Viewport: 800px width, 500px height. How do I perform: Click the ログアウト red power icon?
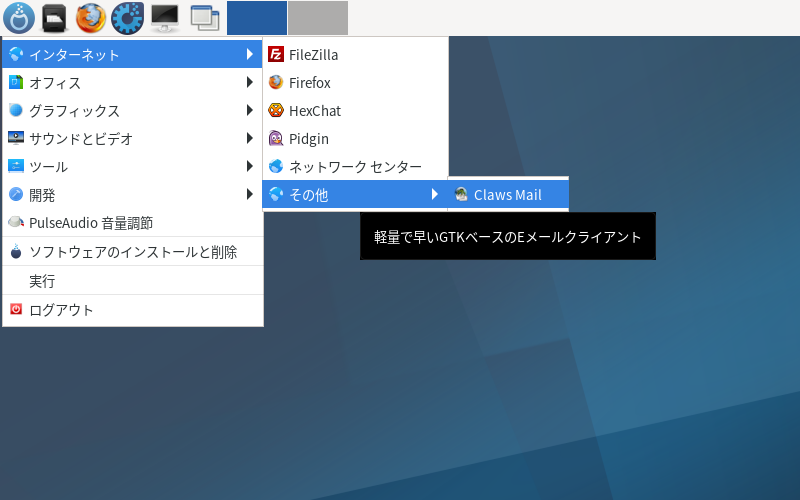(16, 309)
